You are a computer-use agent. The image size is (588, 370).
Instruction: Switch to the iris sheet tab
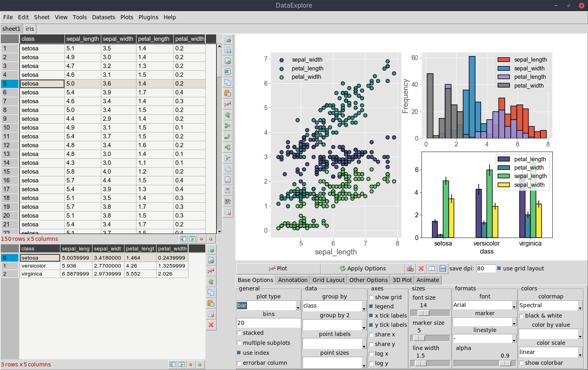click(x=29, y=28)
